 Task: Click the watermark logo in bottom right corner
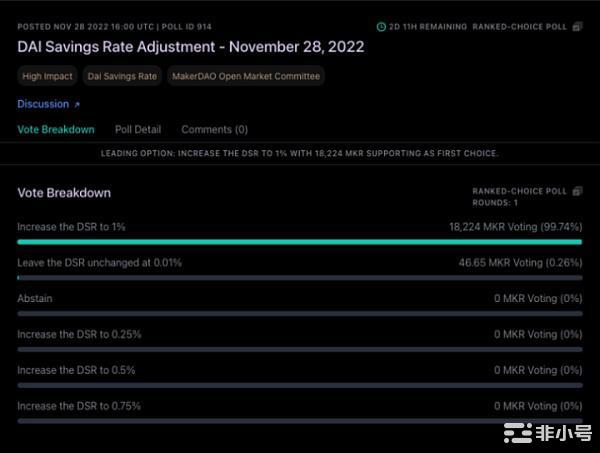point(548,433)
